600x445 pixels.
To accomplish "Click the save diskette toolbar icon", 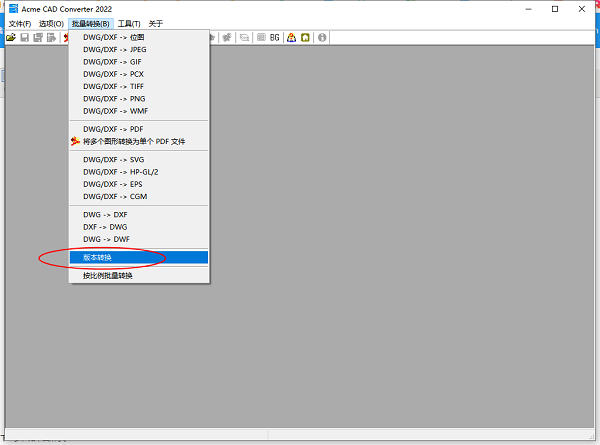I will pyautogui.click(x=25, y=37).
